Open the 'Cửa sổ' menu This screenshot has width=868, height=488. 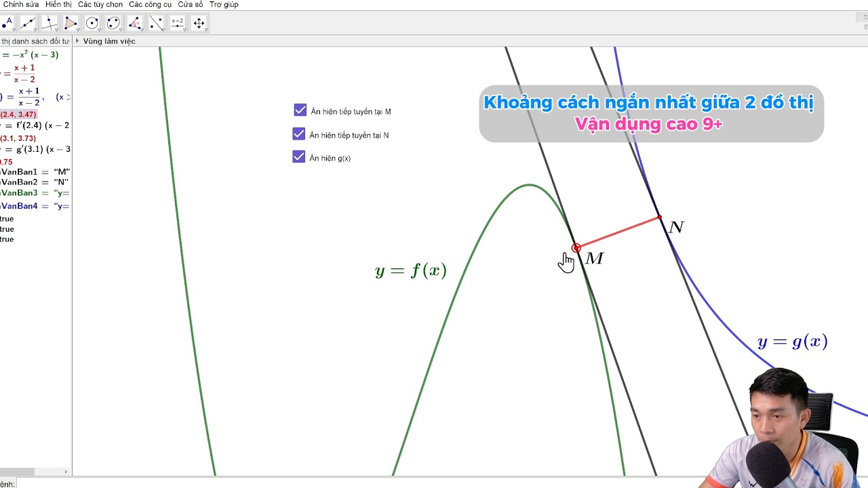point(191,5)
